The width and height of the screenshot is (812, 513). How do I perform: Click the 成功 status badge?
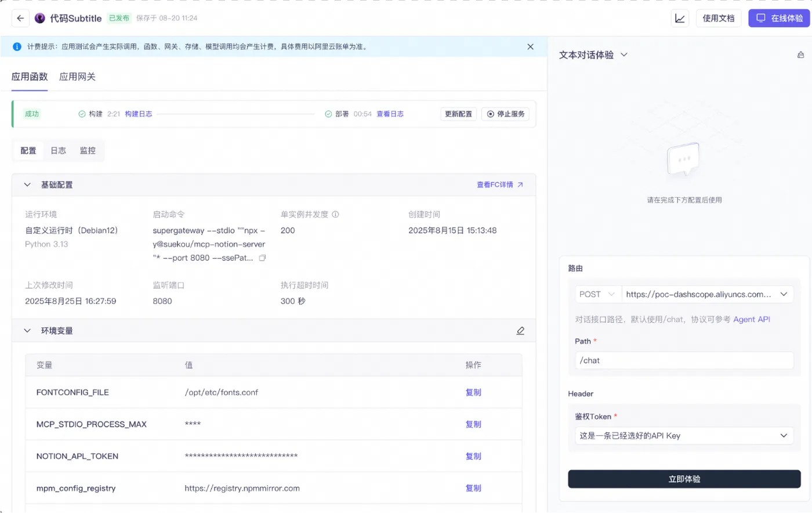[x=32, y=114]
